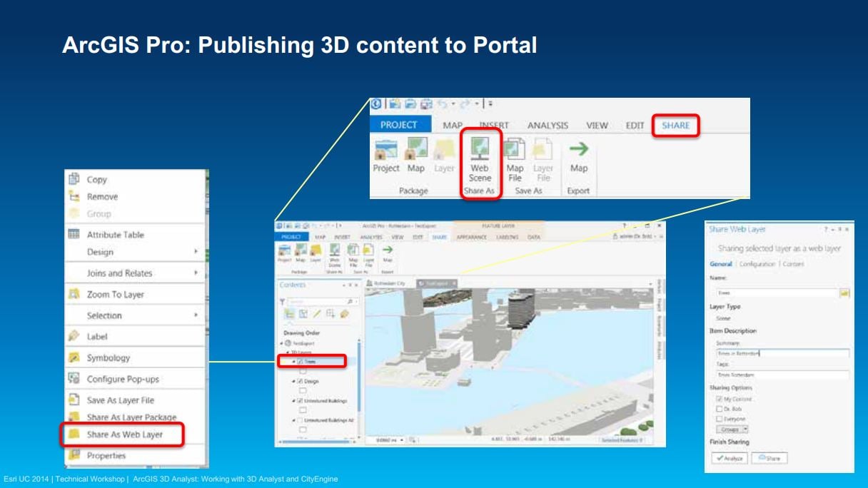Screen dimensions: 868x488
Task: Open the SHARE tab in the enlarged ribbon
Action: coord(675,126)
